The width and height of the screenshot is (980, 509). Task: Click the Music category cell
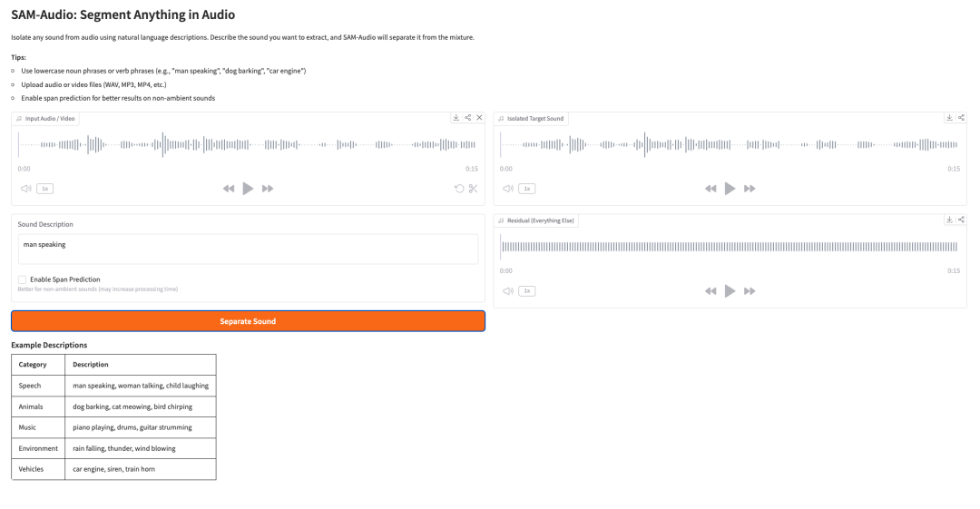click(38, 427)
